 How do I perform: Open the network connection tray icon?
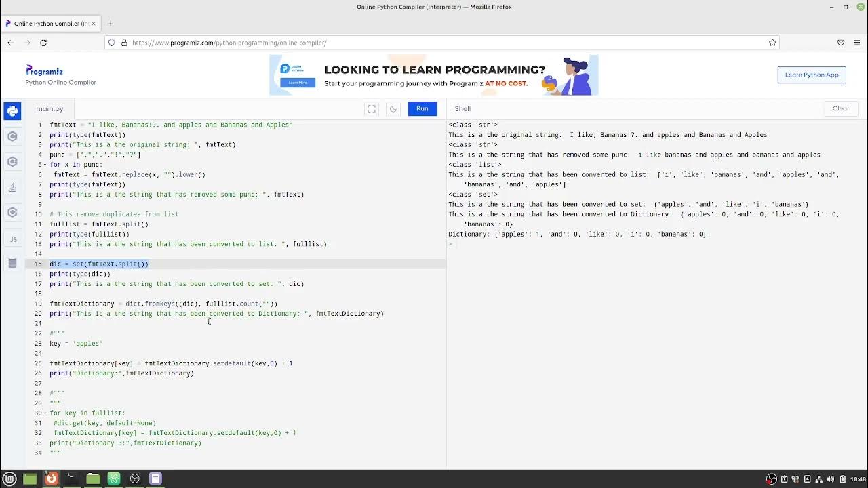pyautogui.click(x=819, y=479)
